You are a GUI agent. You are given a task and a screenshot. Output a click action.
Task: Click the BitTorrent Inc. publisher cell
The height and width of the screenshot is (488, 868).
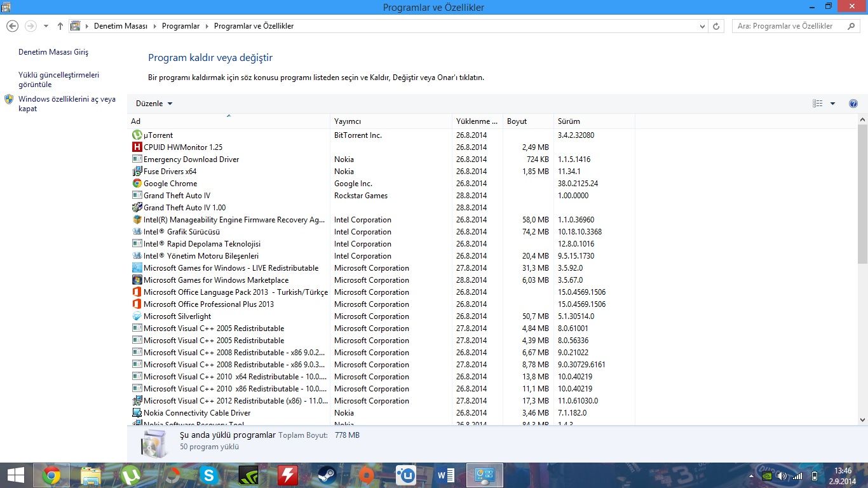358,135
